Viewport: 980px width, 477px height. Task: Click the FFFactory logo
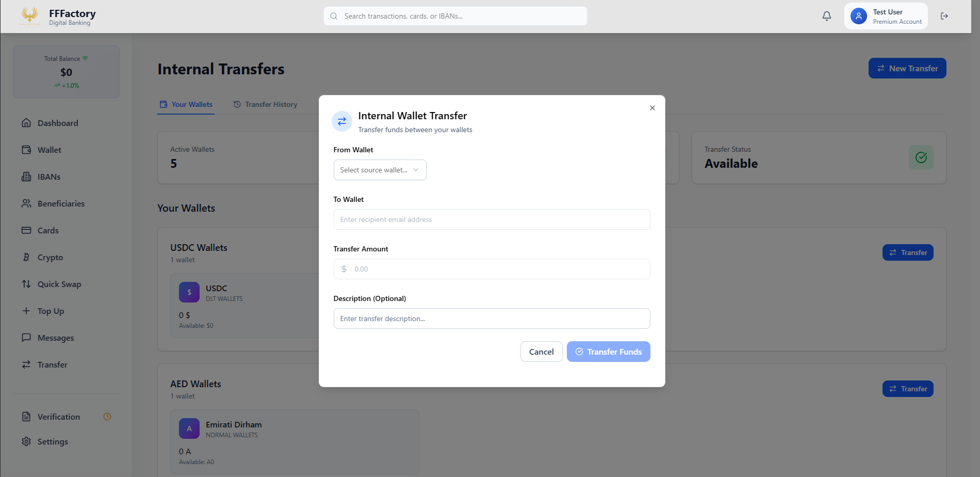tap(30, 16)
